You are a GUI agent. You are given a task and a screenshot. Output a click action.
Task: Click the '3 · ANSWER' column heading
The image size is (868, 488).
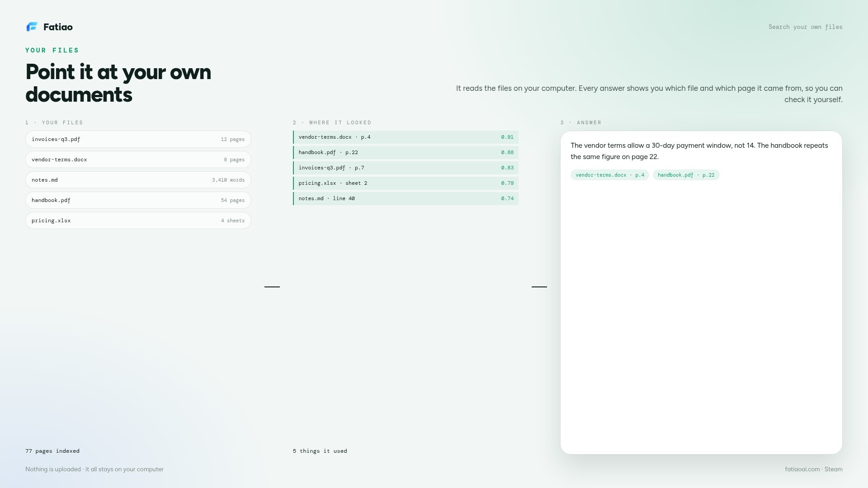point(581,122)
